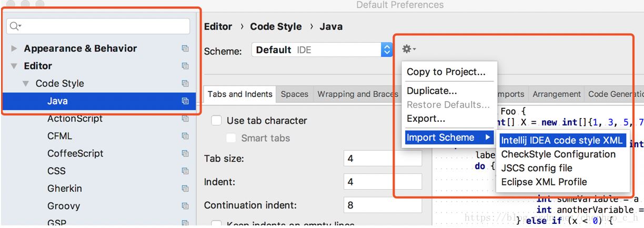Select ActionScript in the language list
Screen dimensions: 644x228
[x=75, y=119]
